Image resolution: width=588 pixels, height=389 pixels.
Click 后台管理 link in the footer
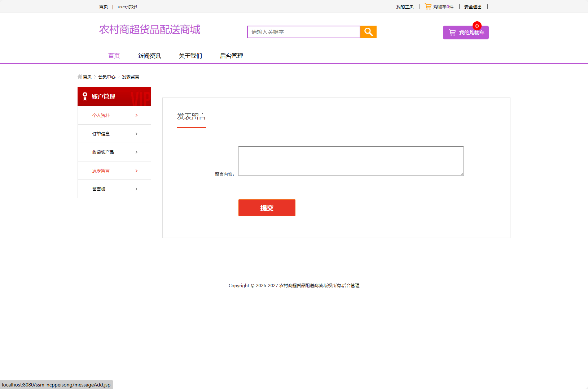[350, 285]
